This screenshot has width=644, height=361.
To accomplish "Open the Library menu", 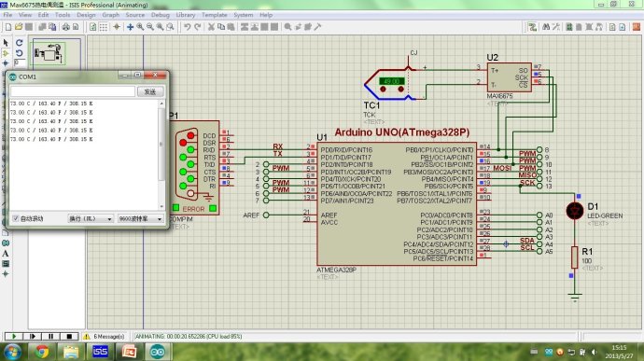I will pyautogui.click(x=186, y=15).
